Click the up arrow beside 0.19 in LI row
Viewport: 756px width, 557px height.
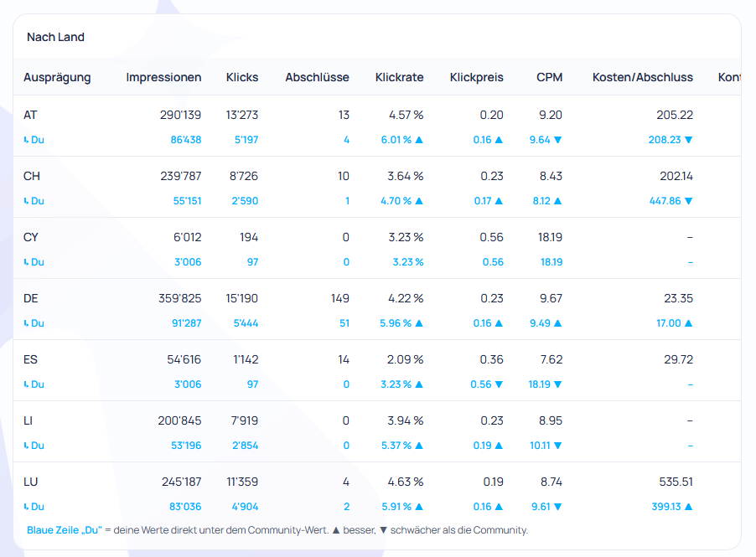coord(499,446)
